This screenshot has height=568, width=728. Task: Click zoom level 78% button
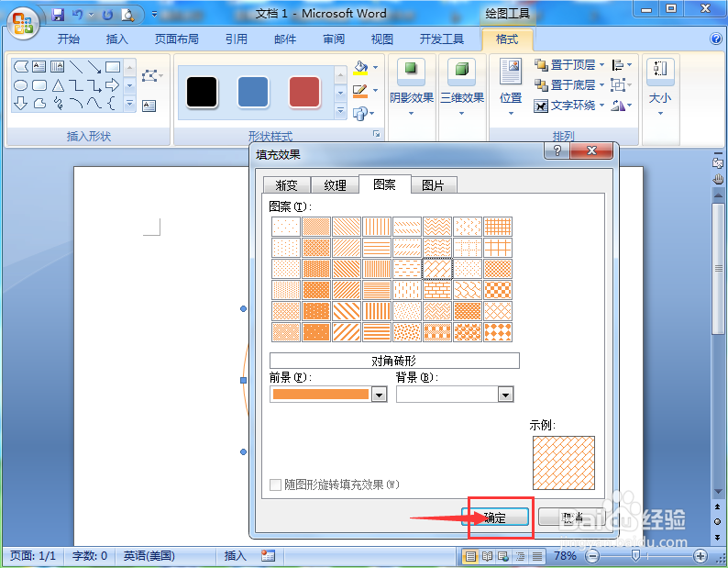pos(565,556)
